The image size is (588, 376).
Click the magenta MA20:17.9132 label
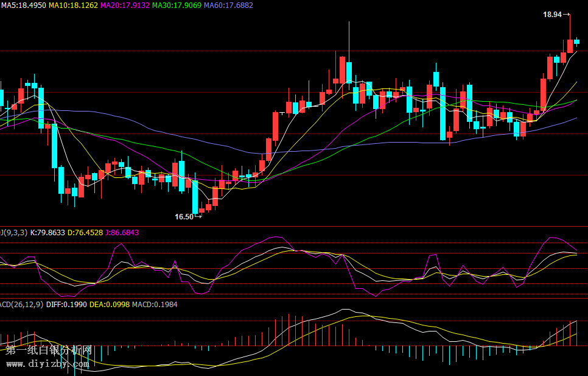point(125,5)
